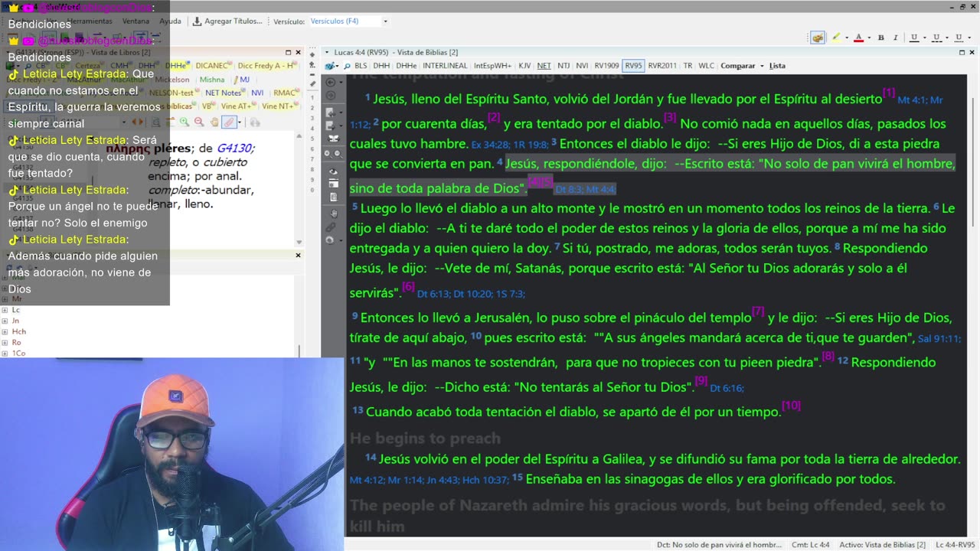Click the Bible view title dropdown arrow
980x551 pixels.
[x=325, y=52]
